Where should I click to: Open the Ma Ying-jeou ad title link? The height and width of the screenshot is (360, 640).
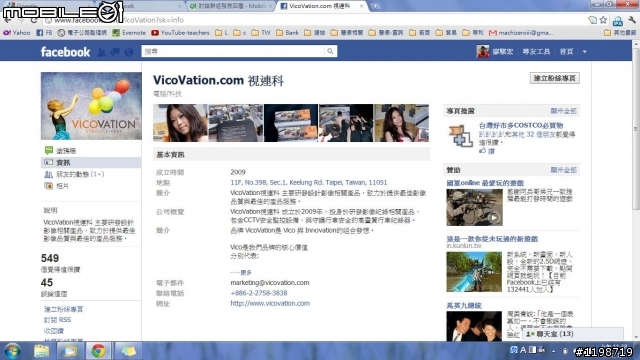[x=464, y=305]
